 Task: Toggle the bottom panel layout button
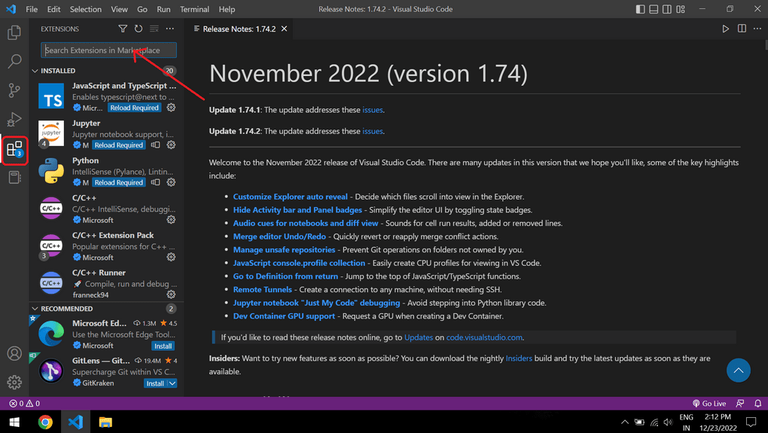(x=653, y=9)
